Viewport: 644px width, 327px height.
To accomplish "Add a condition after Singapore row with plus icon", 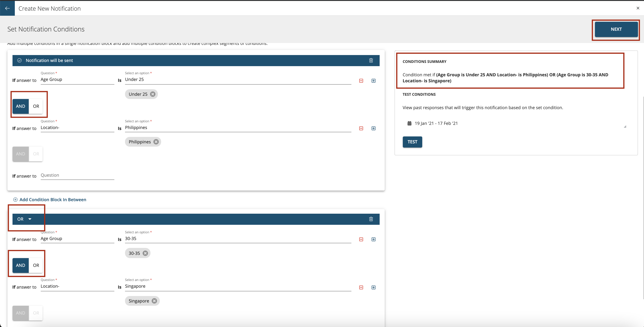I will (x=373, y=287).
